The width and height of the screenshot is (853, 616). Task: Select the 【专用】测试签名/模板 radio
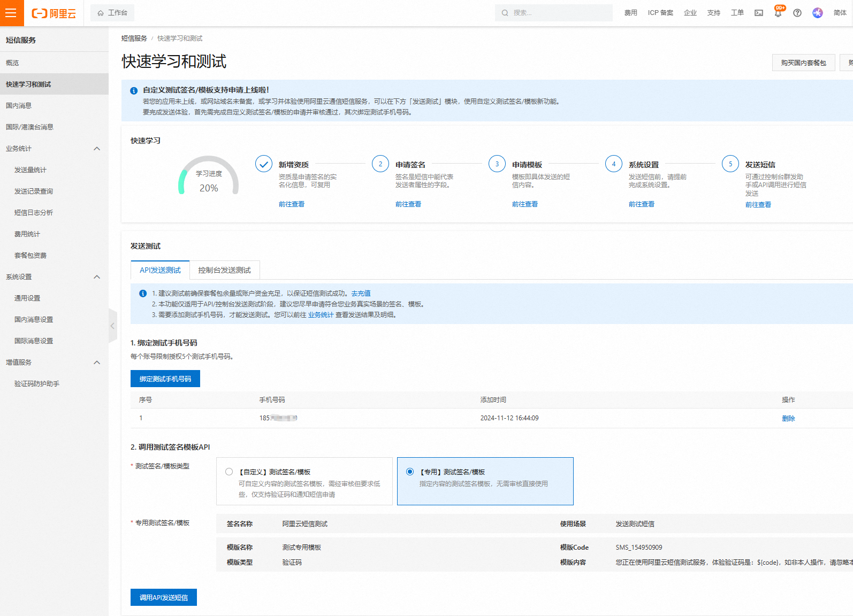pyautogui.click(x=410, y=472)
